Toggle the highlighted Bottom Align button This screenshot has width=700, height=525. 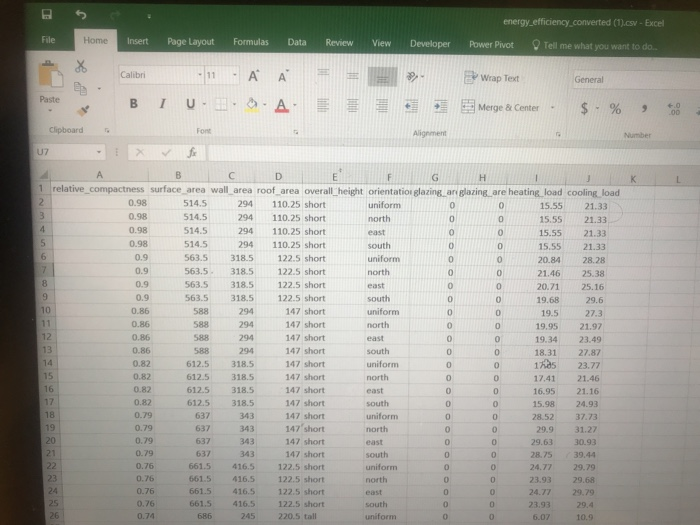coord(382,77)
